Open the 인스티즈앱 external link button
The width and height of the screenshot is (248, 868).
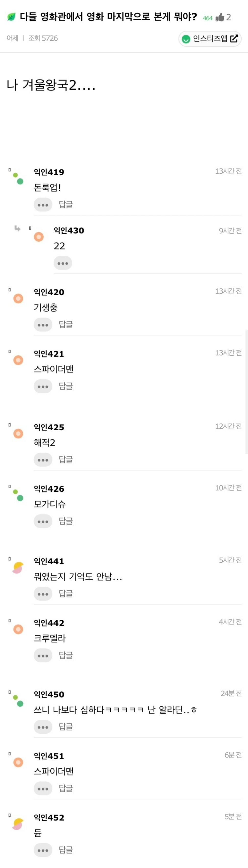210,39
